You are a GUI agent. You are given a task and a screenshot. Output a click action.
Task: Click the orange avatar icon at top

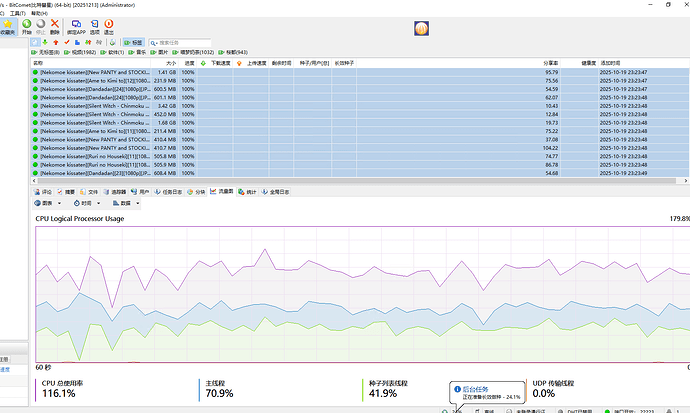[422, 28]
